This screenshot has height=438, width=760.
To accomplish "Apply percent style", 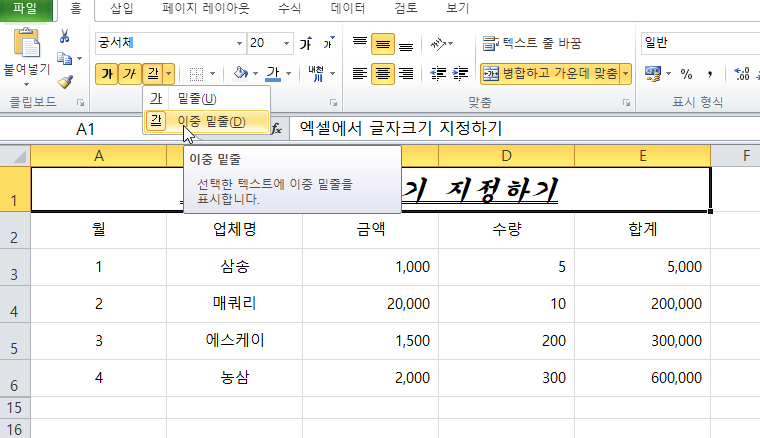I will (686, 74).
